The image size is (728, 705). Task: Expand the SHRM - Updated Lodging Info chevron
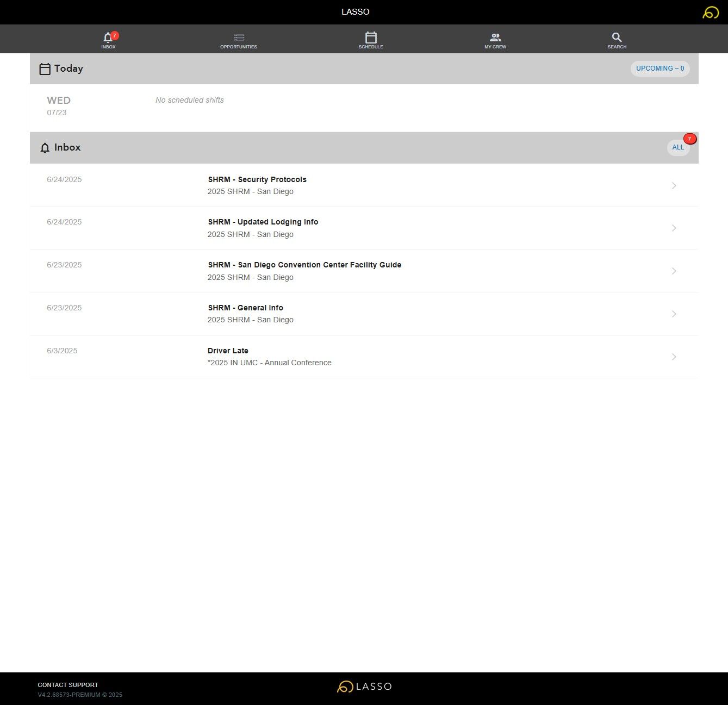pyautogui.click(x=674, y=228)
